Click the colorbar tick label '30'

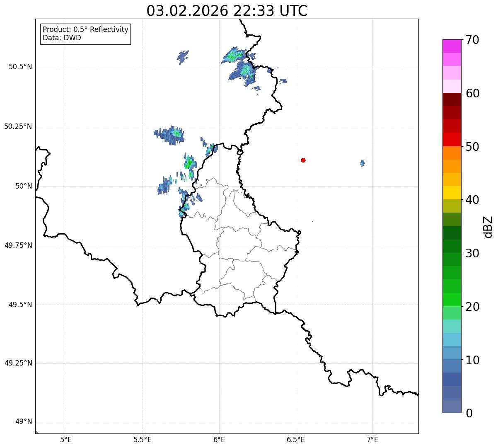tap(472, 253)
